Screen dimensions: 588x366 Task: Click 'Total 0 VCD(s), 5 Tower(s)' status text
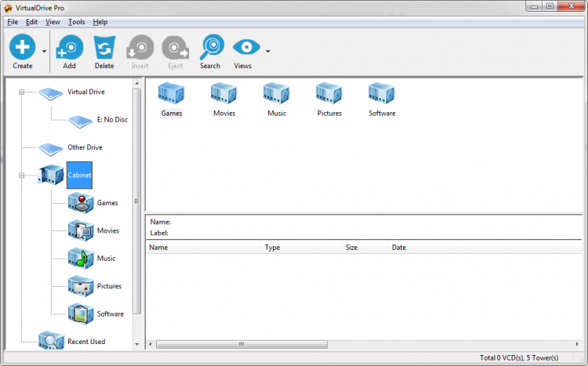coord(519,357)
